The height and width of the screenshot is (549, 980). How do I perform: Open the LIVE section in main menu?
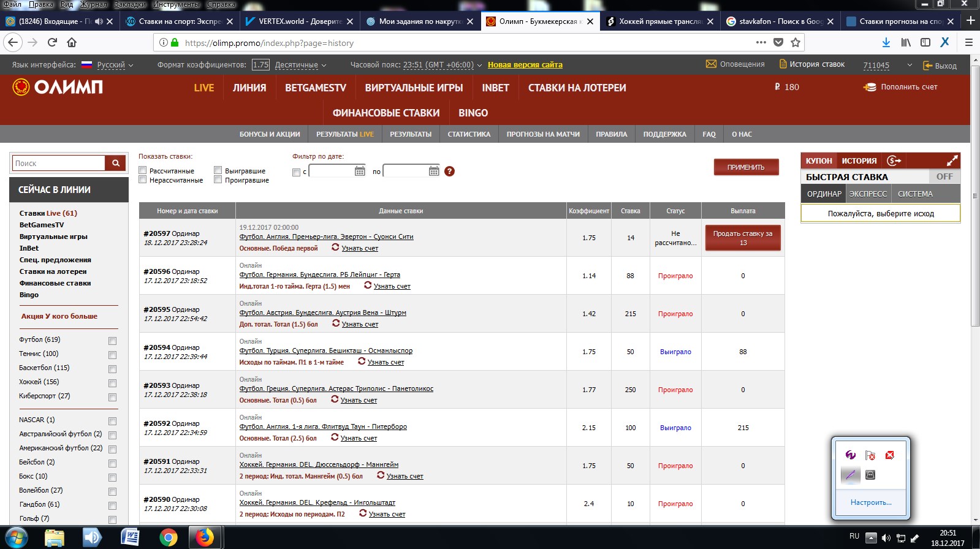[x=203, y=88]
